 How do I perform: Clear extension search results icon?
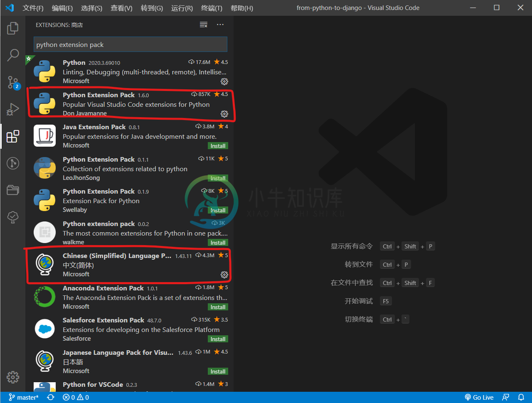(204, 25)
